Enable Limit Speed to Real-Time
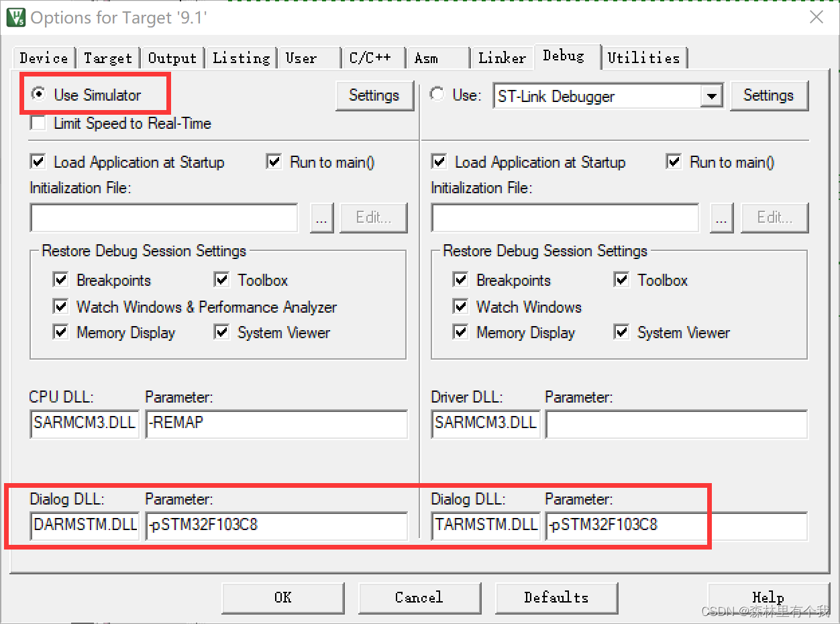Screen dimensions: 840x624 tap(39, 123)
